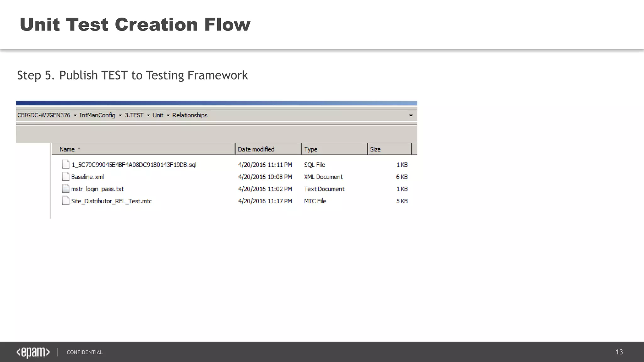This screenshot has height=362, width=644.
Task: Expand the IntManConfig breadcrumb arrow
Action: [x=120, y=116]
